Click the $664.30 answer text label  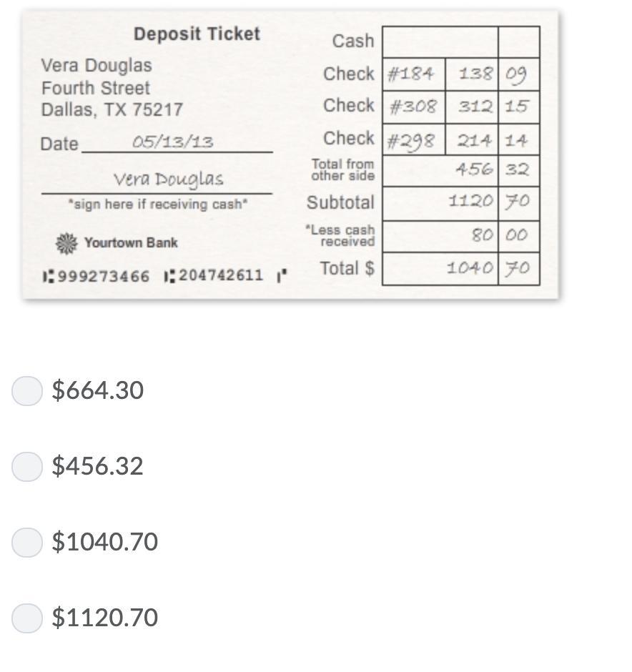coord(98,390)
